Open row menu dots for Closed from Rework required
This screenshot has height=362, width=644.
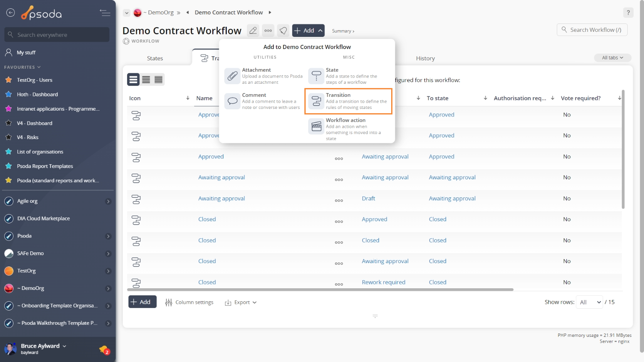[x=339, y=284]
